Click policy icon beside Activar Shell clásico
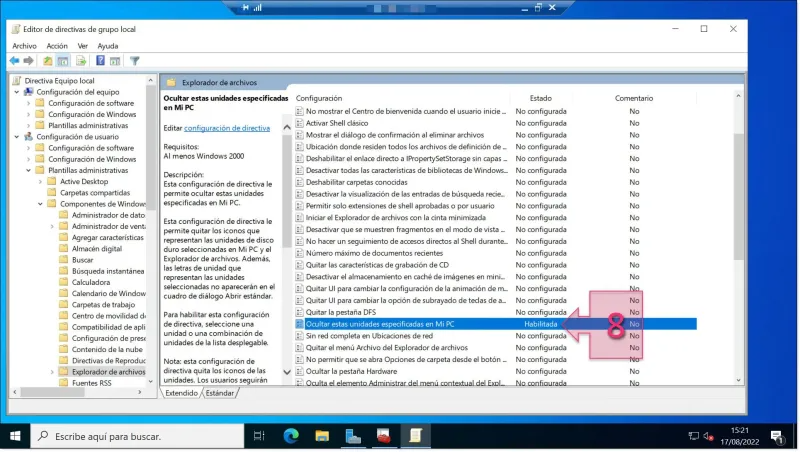 (299, 123)
